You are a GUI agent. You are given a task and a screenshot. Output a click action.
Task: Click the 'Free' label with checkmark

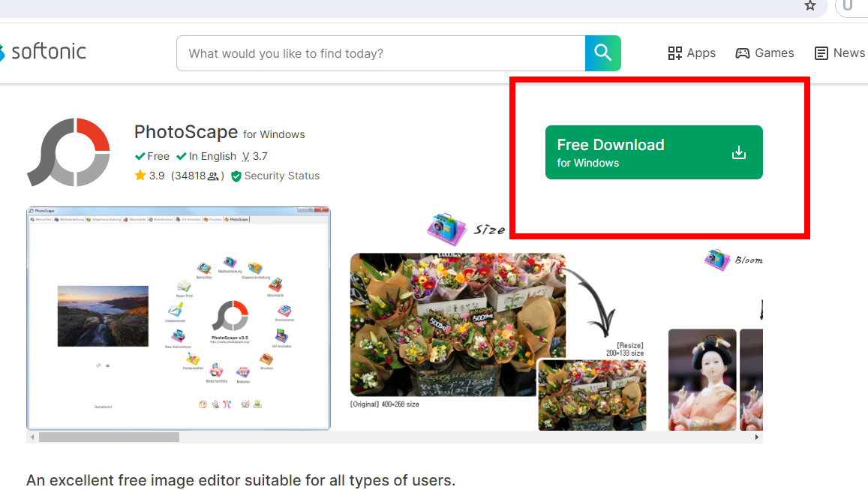pos(152,156)
